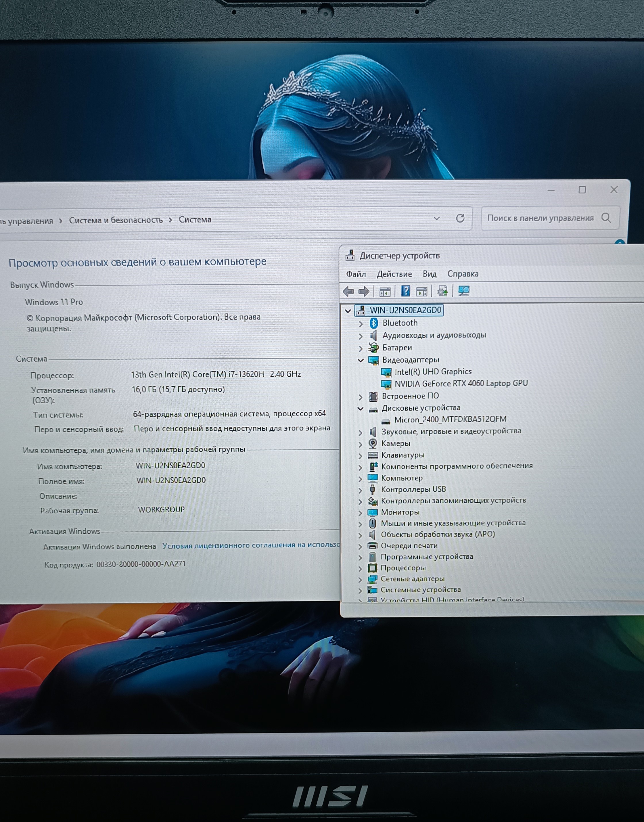
Task: Click the Bluetooth category icon
Action: pos(374,323)
